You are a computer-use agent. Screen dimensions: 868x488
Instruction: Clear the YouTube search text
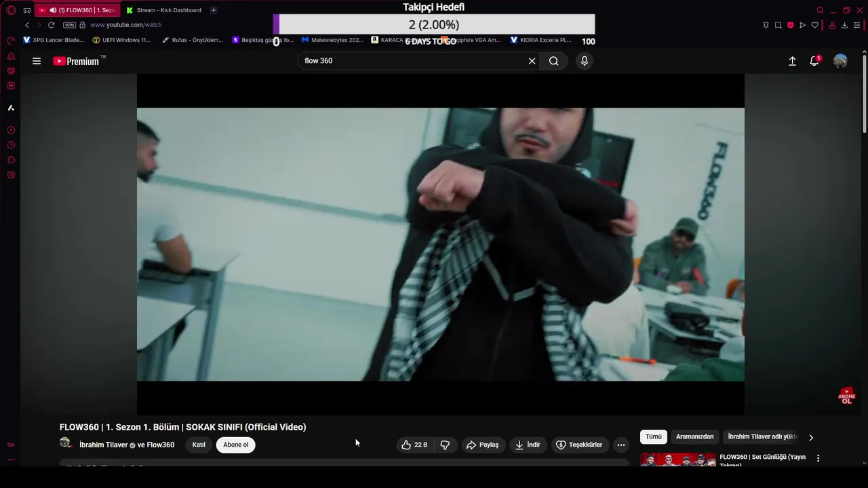point(532,61)
